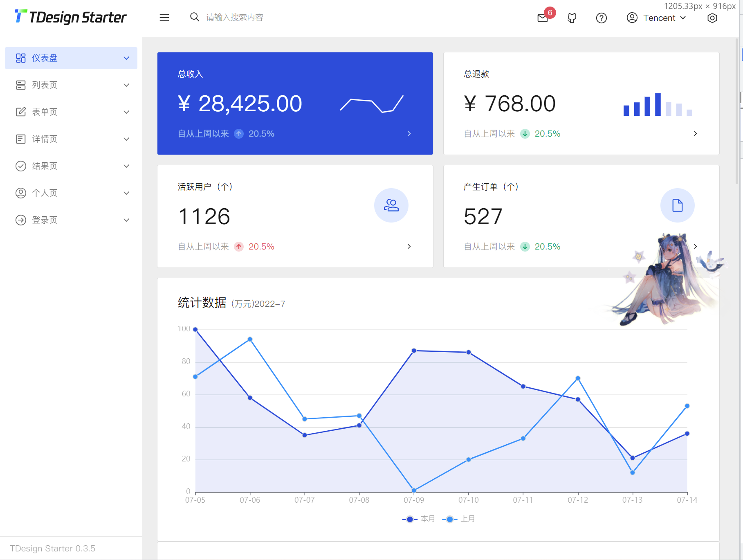Open details via arrow on 总收入 card
The image size is (743, 560).
tap(409, 133)
